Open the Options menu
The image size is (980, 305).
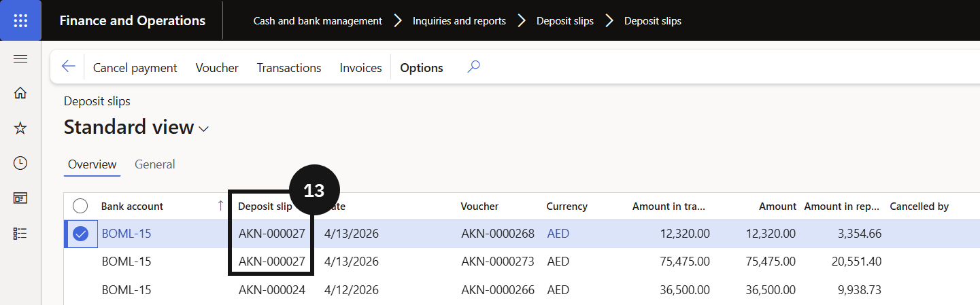(x=422, y=68)
